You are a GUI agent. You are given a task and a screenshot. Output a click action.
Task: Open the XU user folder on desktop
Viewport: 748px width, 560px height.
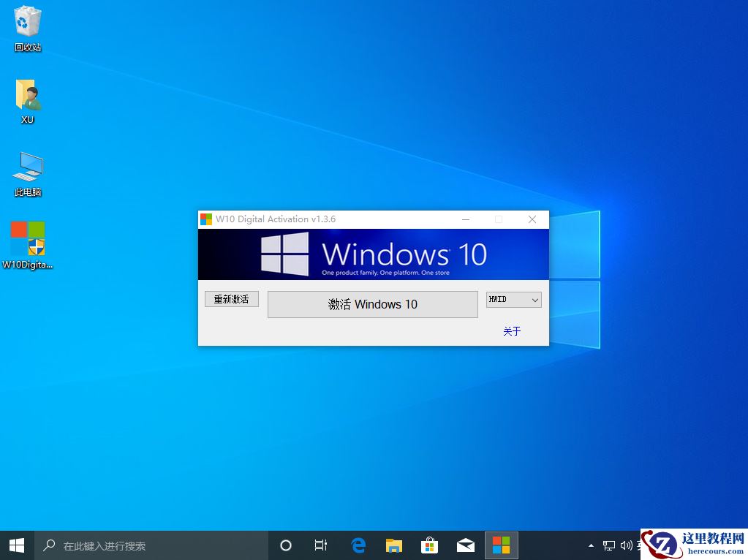(26, 95)
